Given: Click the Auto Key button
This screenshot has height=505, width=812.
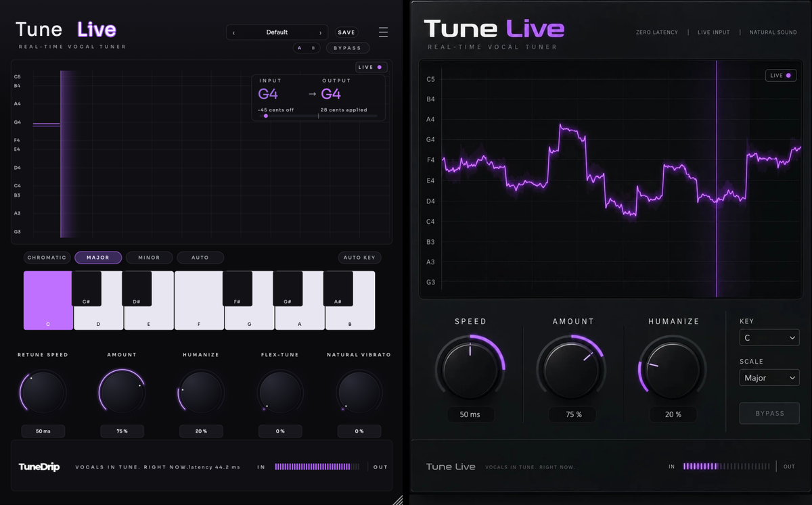Looking at the screenshot, I should pos(360,258).
